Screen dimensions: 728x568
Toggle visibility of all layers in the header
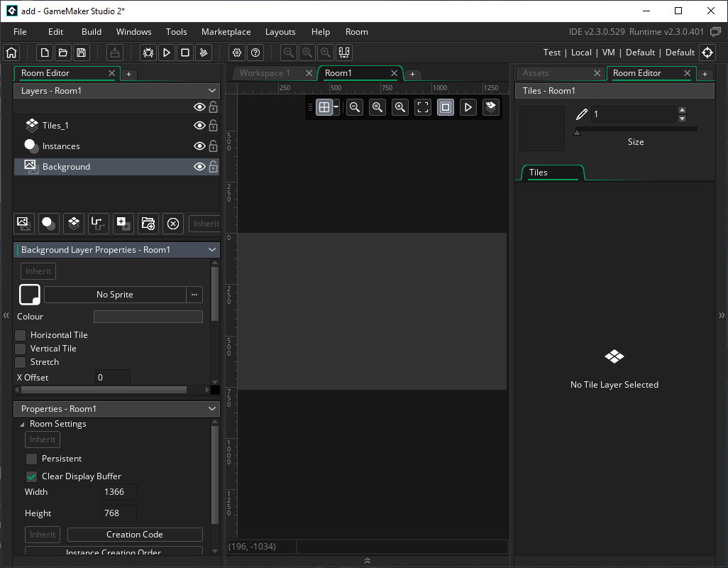pos(199,107)
